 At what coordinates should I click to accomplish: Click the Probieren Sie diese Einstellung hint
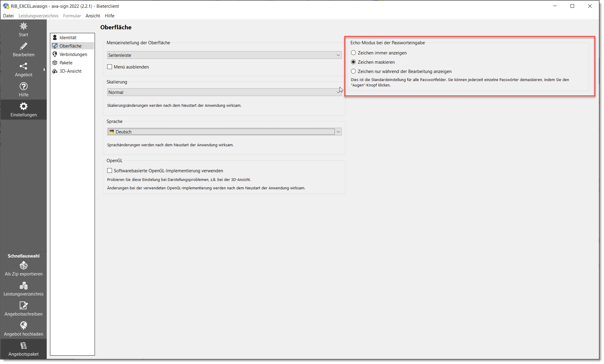coord(179,179)
